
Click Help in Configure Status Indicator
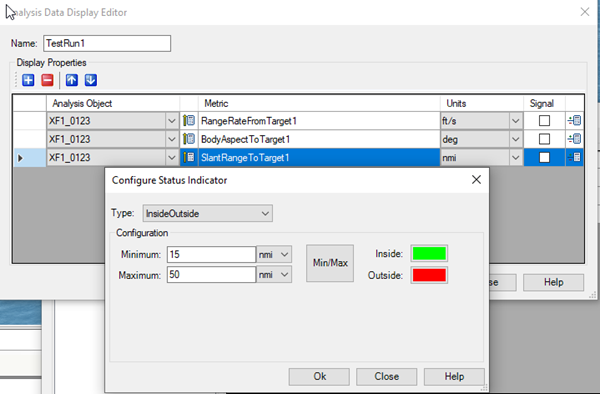pyautogui.click(x=454, y=376)
